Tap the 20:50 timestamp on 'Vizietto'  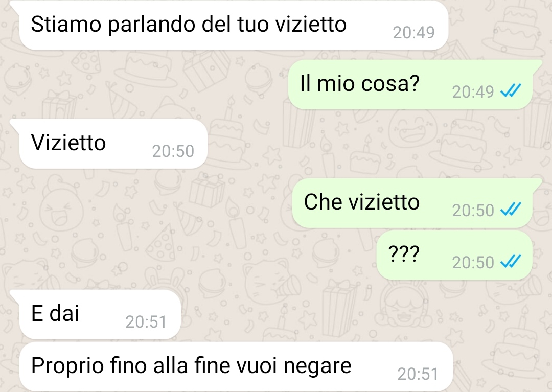[x=173, y=151]
